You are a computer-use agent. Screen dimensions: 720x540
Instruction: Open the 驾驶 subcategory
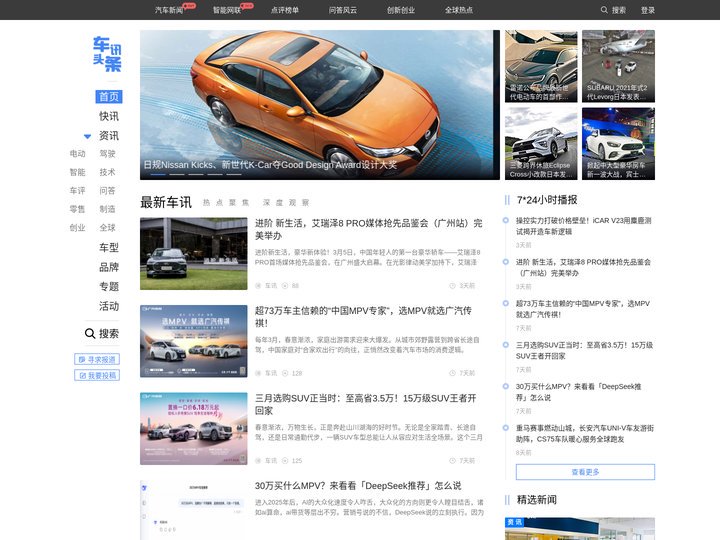[x=107, y=153]
